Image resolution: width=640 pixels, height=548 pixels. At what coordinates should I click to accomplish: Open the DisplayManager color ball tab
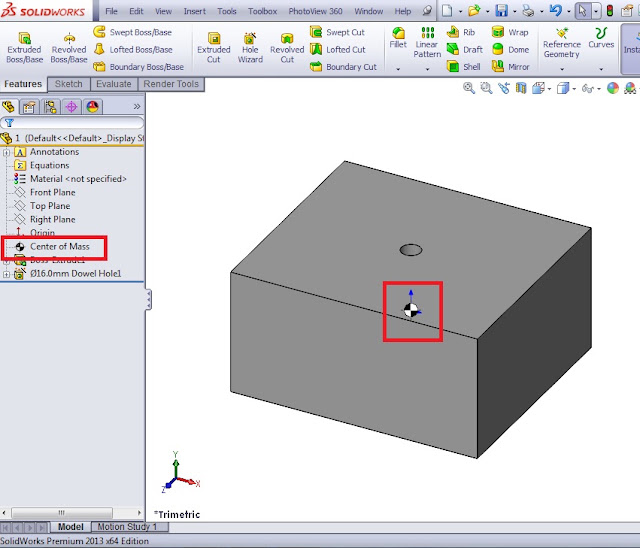(93, 107)
